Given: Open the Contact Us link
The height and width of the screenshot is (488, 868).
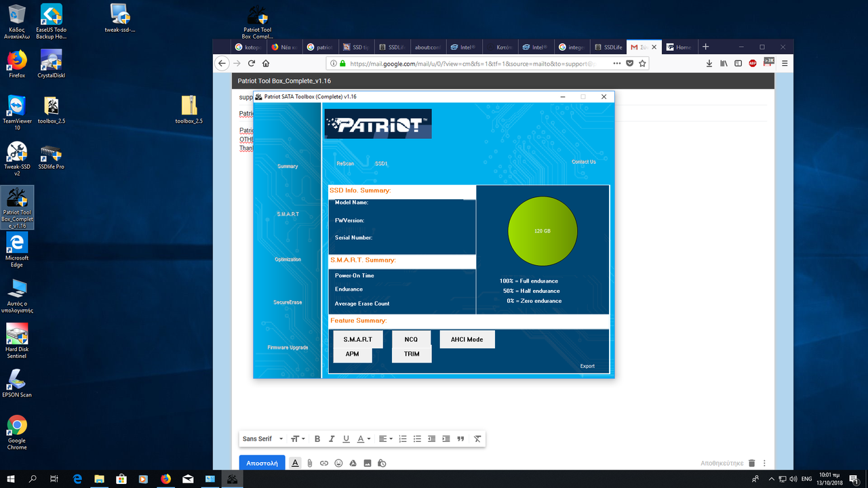Looking at the screenshot, I should 584,162.
